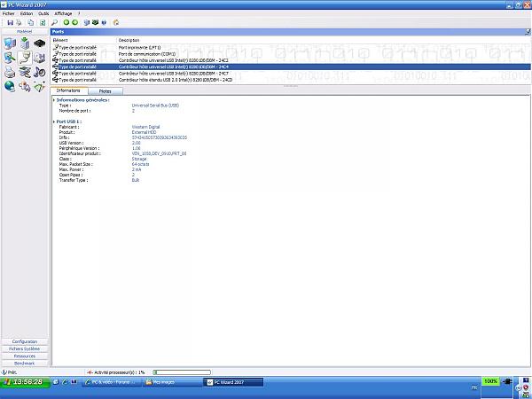Viewport: 532px width, 399px height.
Task: Collapse the Port USB 1 section
Action: [54, 121]
